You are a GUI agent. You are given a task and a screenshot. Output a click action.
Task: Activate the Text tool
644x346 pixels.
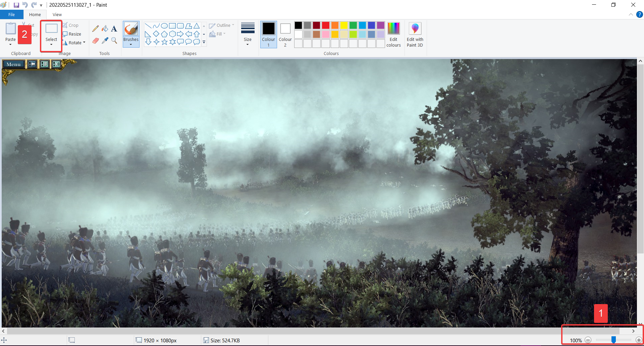(x=114, y=29)
